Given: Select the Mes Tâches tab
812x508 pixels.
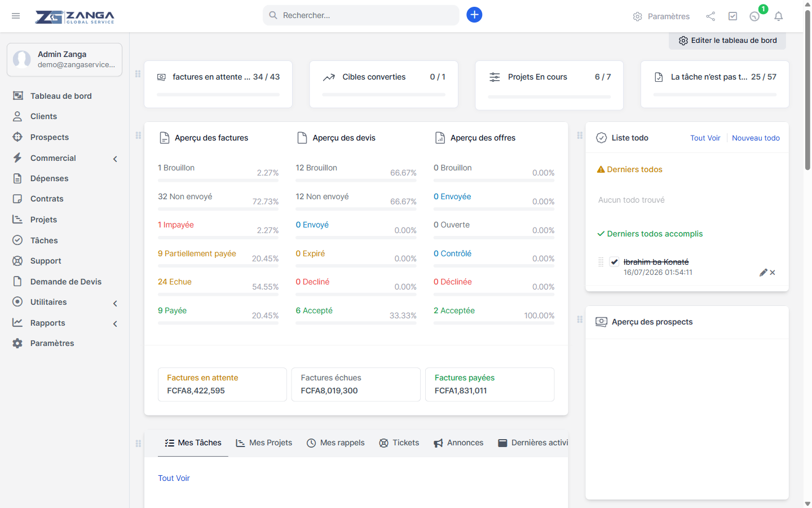Looking at the screenshot, I should pyautogui.click(x=193, y=443).
